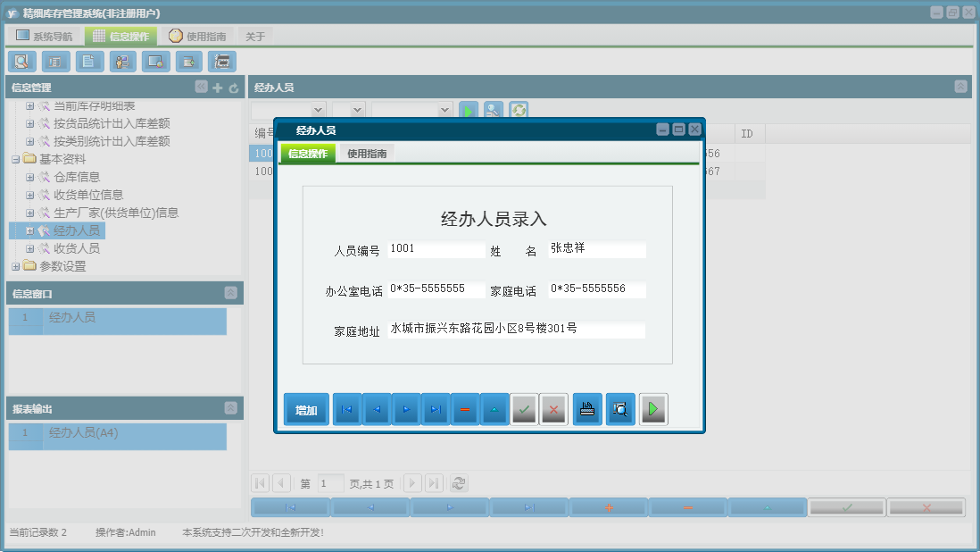Open the print icon in the dialog toolbar
This screenshot has height=552, width=980.
click(586, 408)
